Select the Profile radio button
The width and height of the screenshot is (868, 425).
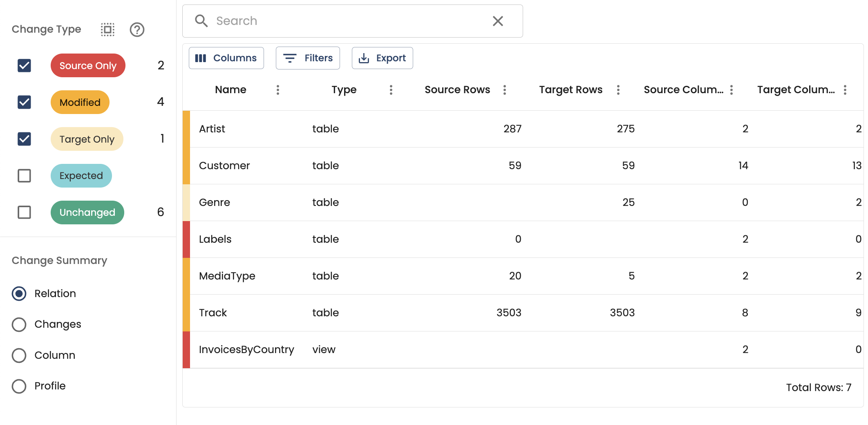[19, 386]
